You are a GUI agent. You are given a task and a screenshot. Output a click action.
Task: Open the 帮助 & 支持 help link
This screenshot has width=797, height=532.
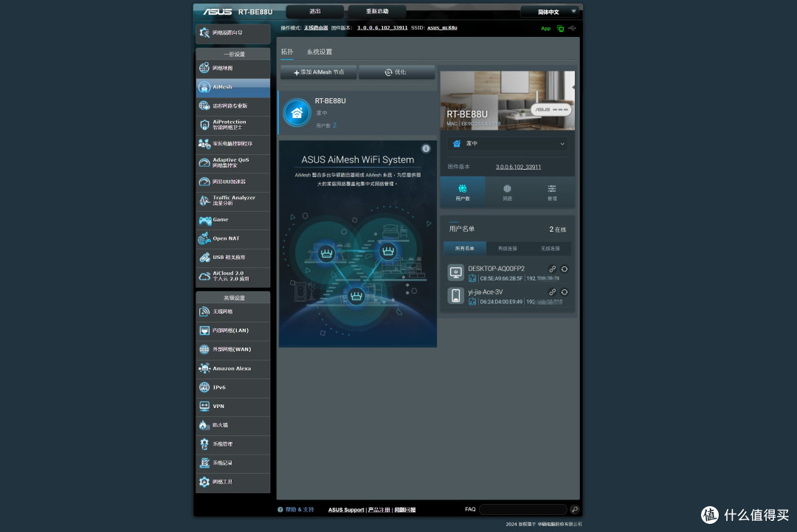300,510
